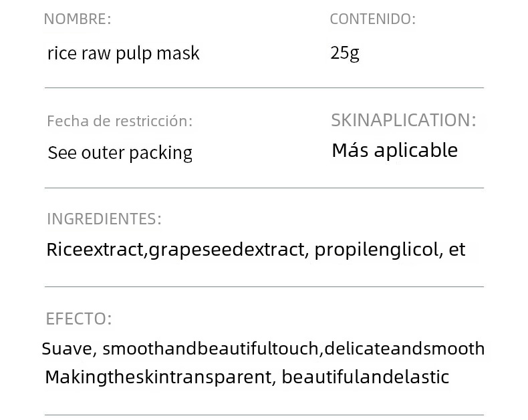Click the INGREDIENTES: label

point(104,218)
